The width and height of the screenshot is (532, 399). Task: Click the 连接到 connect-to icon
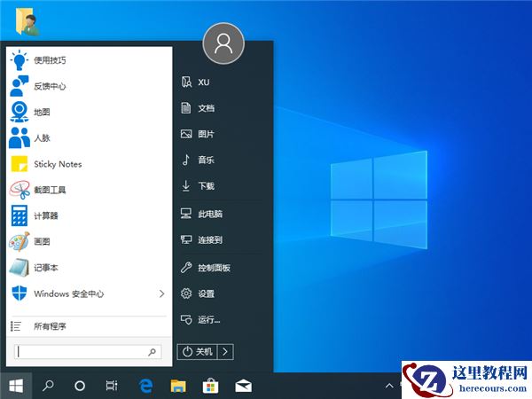click(x=186, y=239)
